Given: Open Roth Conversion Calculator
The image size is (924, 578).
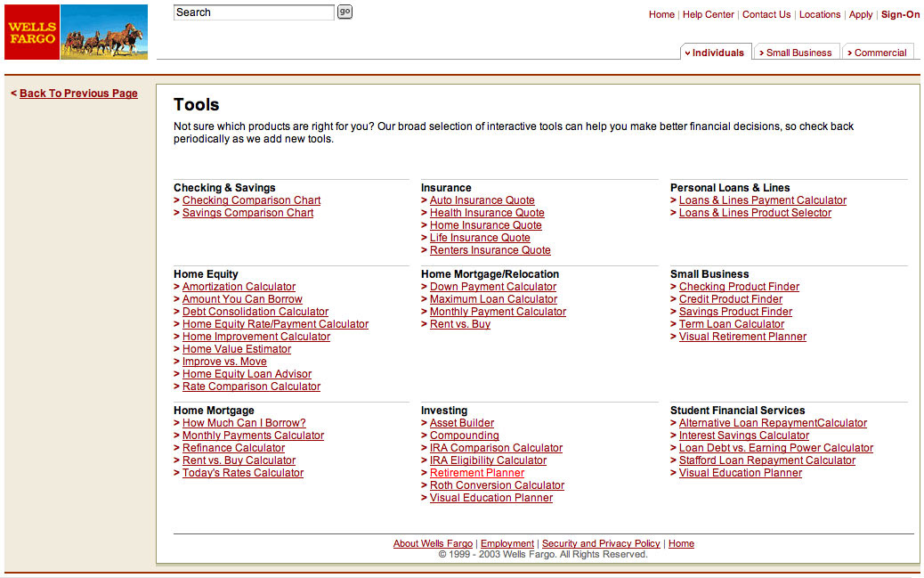Looking at the screenshot, I should coord(497,484).
